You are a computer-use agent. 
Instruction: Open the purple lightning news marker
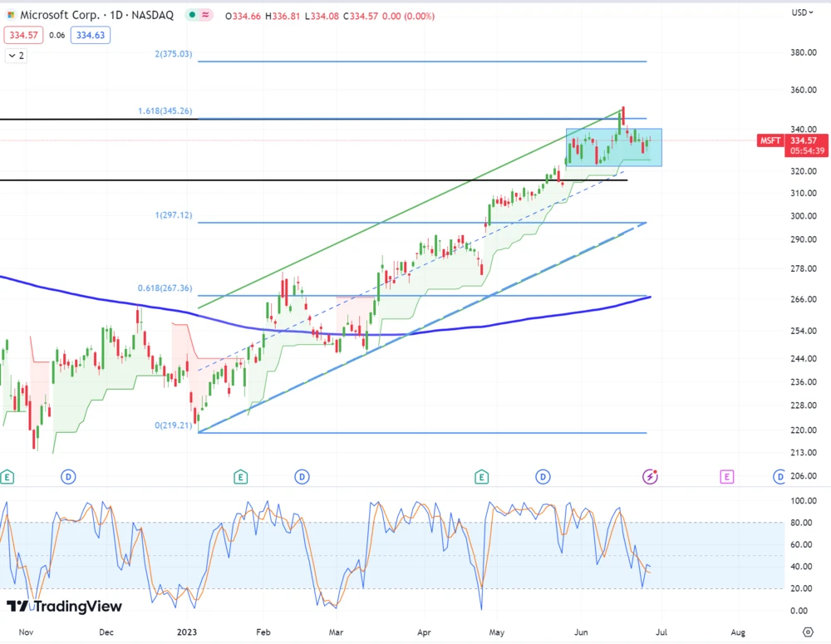tap(651, 476)
